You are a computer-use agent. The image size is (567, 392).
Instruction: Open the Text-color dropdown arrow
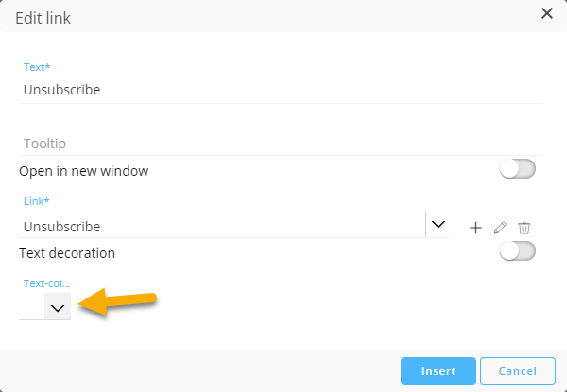tap(58, 307)
